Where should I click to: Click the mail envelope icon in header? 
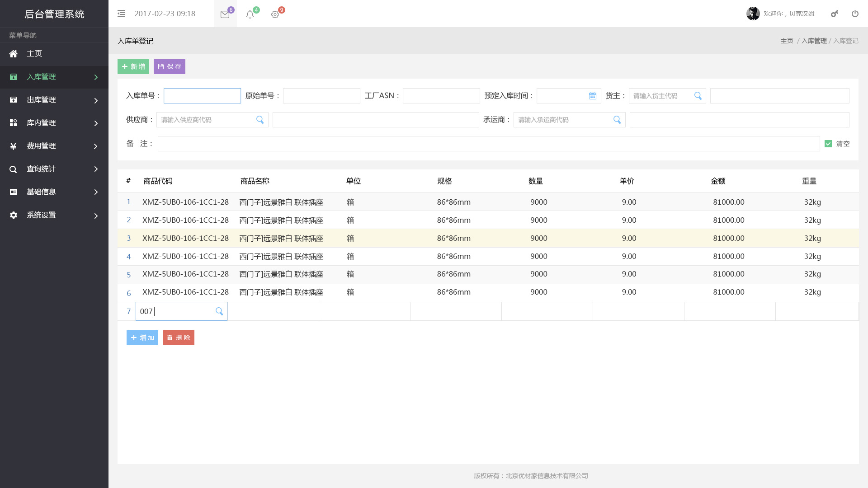[x=225, y=14]
